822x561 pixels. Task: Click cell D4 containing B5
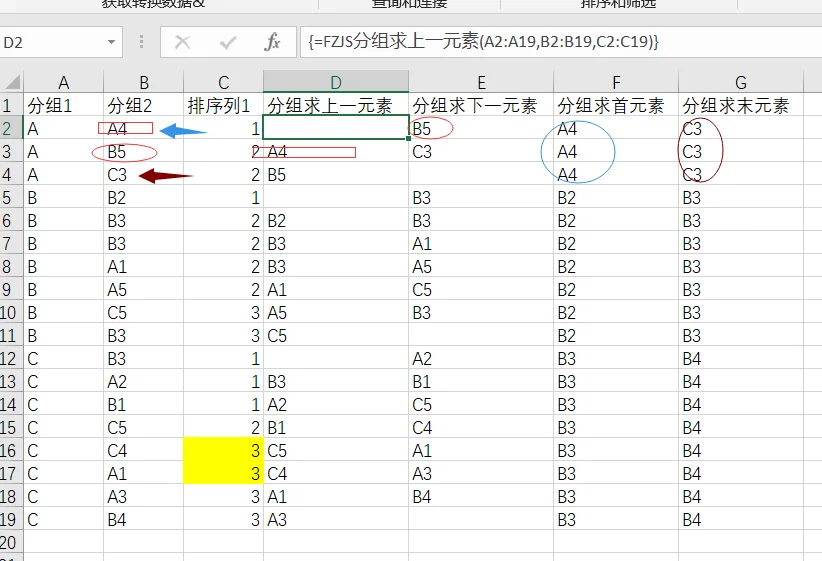click(x=336, y=175)
